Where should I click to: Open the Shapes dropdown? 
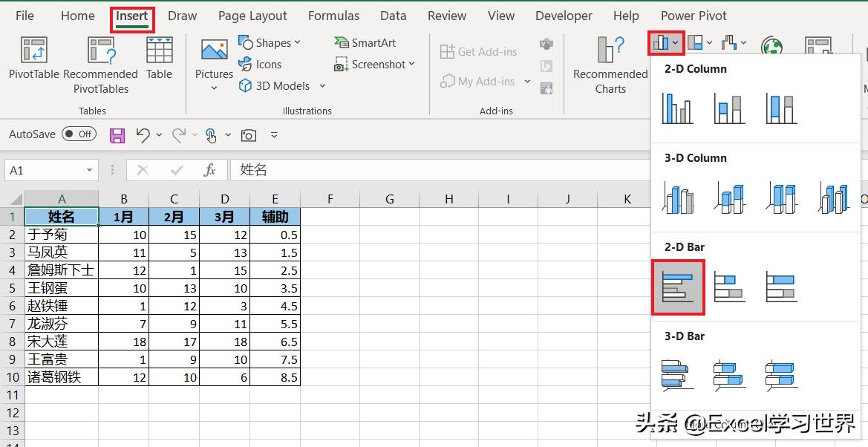click(270, 42)
